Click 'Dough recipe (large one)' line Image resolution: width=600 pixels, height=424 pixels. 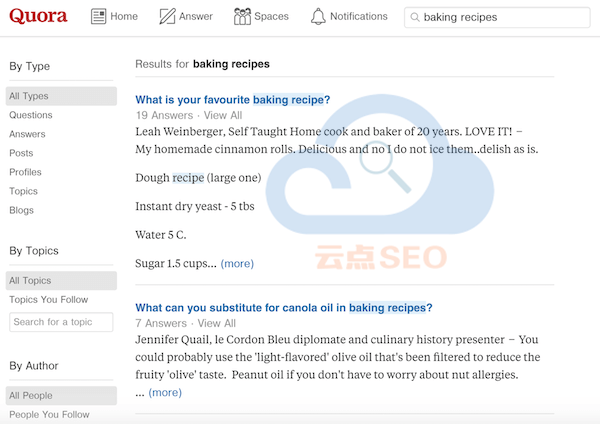pyautogui.click(x=198, y=178)
